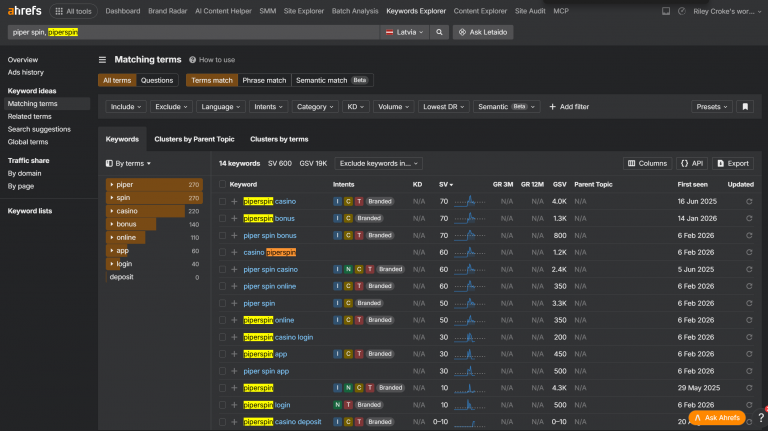The image size is (768, 431).
Task: Expand the piper term group
Action: 112,185
